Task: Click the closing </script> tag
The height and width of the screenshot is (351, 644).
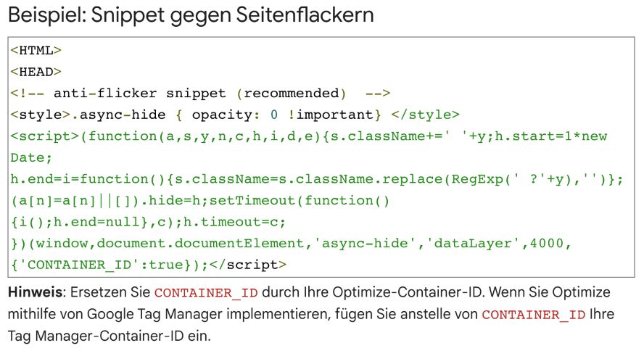Action: (x=255, y=265)
